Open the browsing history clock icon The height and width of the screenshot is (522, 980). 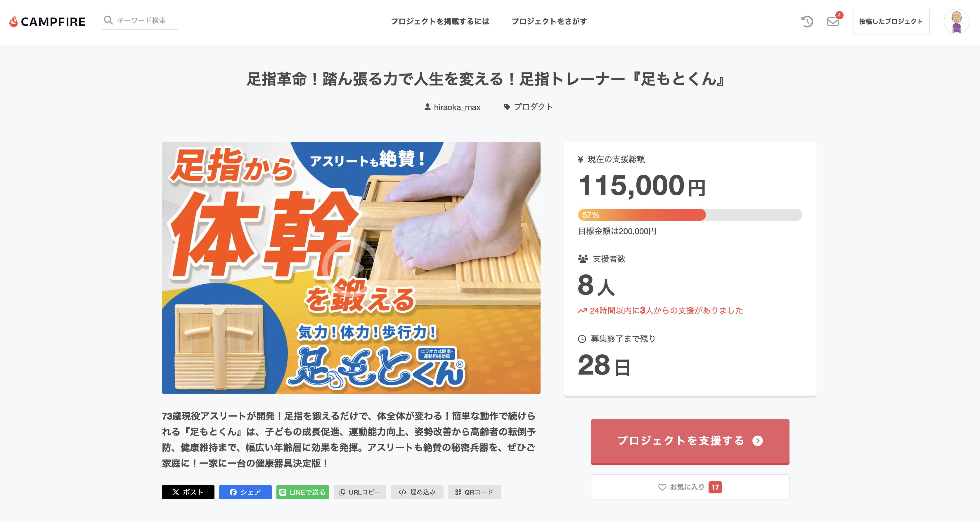pos(807,22)
